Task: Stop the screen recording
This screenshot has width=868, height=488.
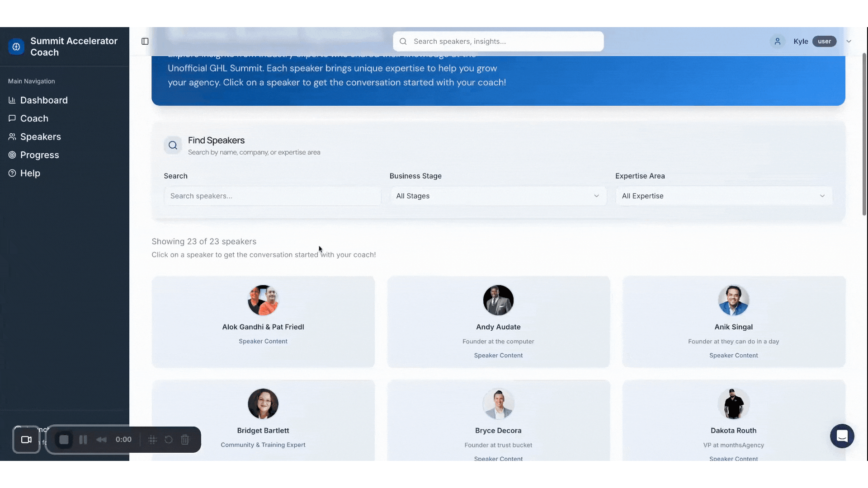Action: coord(64,440)
